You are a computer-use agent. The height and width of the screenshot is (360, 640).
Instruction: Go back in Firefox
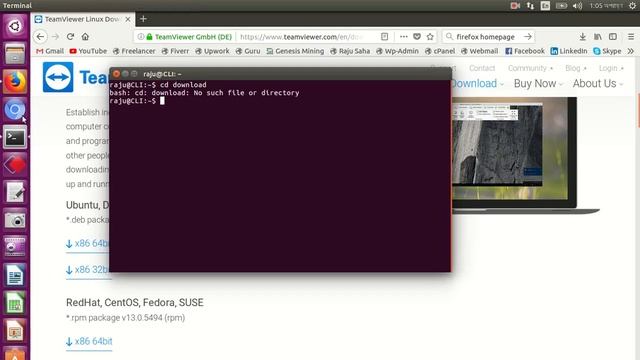[x=40, y=37]
